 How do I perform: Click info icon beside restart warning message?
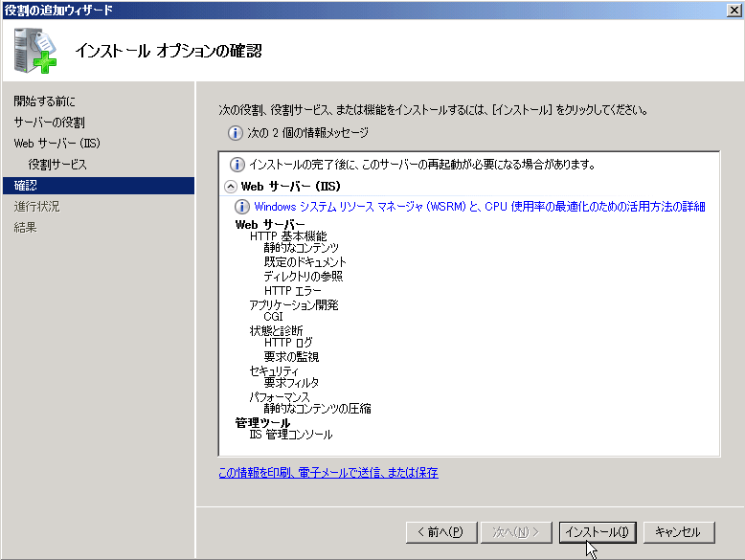point(237,165)
